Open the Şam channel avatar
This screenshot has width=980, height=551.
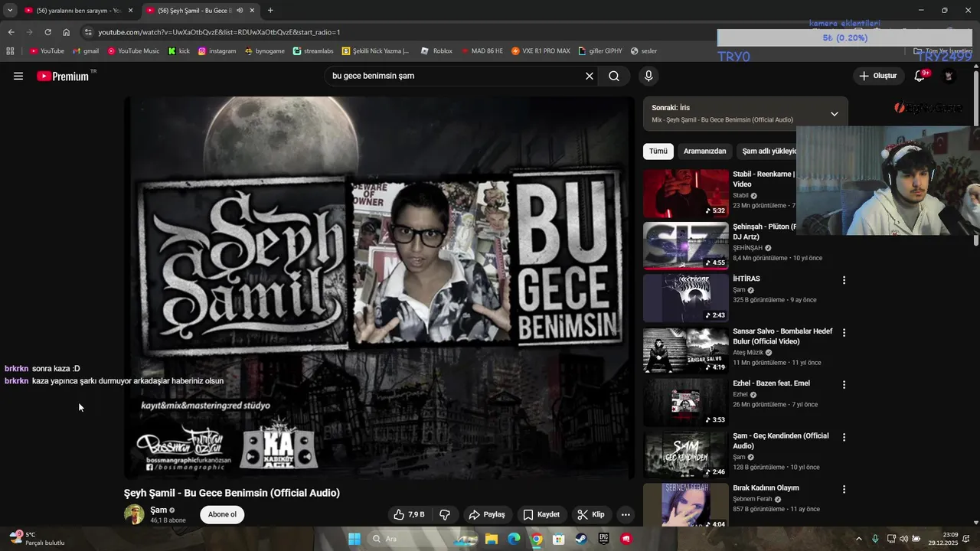tap(134, 514)
